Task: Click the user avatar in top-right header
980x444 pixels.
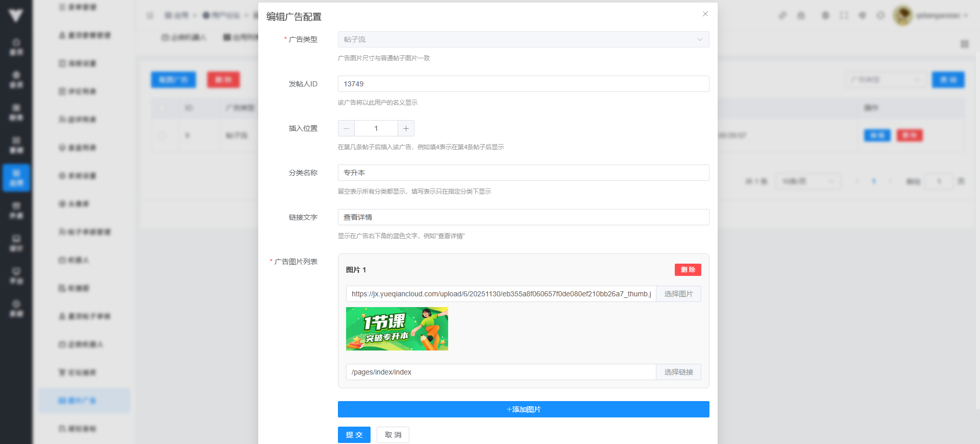Action: (x=902, y=15)
